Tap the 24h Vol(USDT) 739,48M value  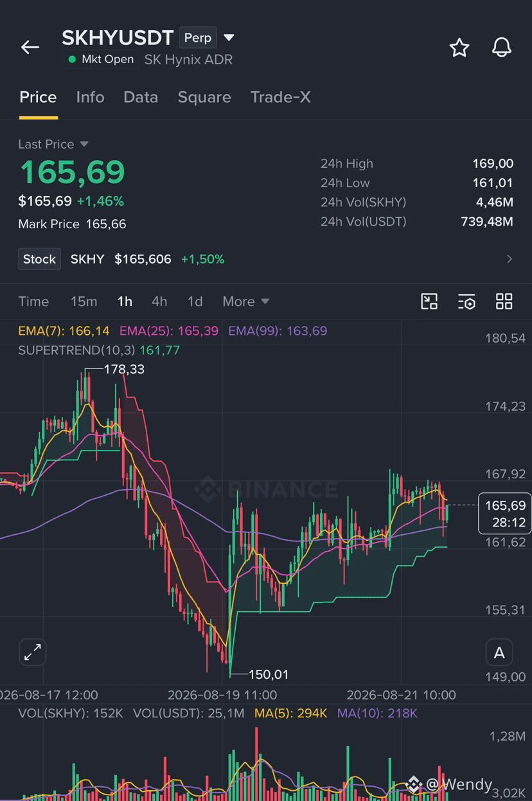[x=487, y=221]
